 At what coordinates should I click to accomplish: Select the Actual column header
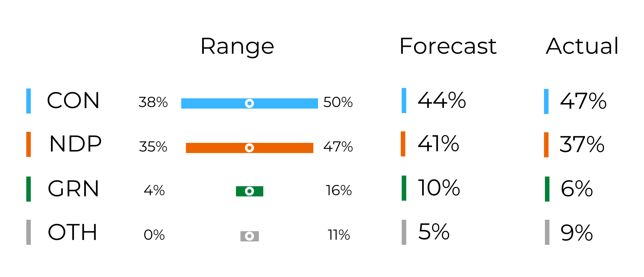point(582,46)
